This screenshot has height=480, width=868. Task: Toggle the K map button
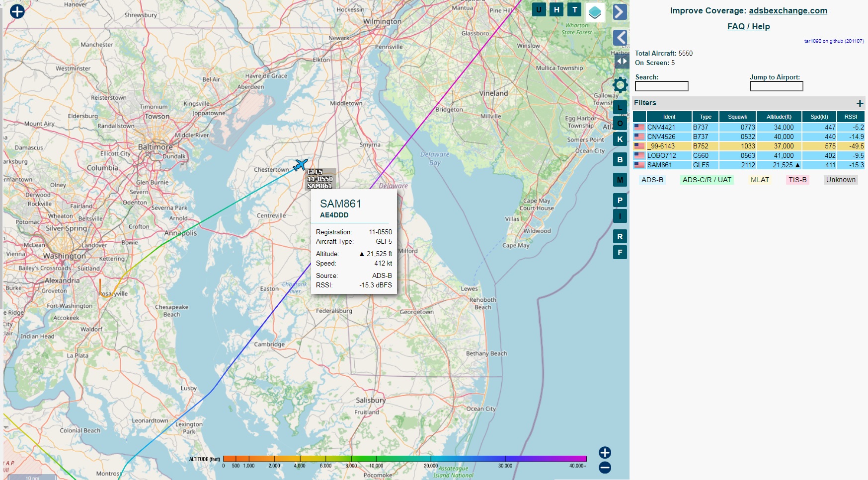[x=620, y=139]
